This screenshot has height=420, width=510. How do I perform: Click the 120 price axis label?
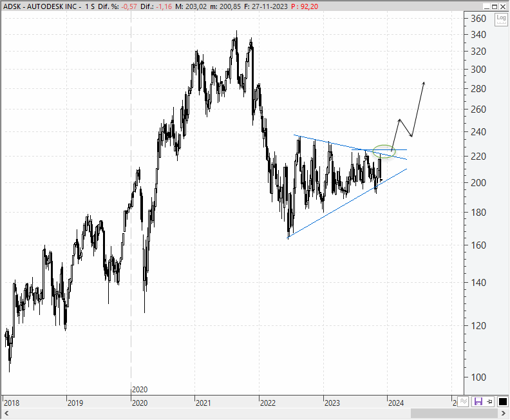[x=478, y=326]
